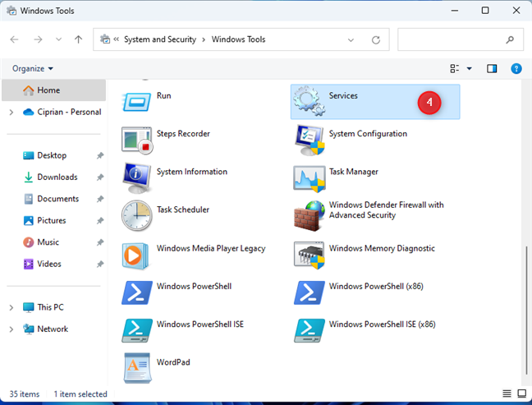The width and height of the screenshot is (532, 405).
Task: Select the Services gears icon
Action: click(309, 102)
